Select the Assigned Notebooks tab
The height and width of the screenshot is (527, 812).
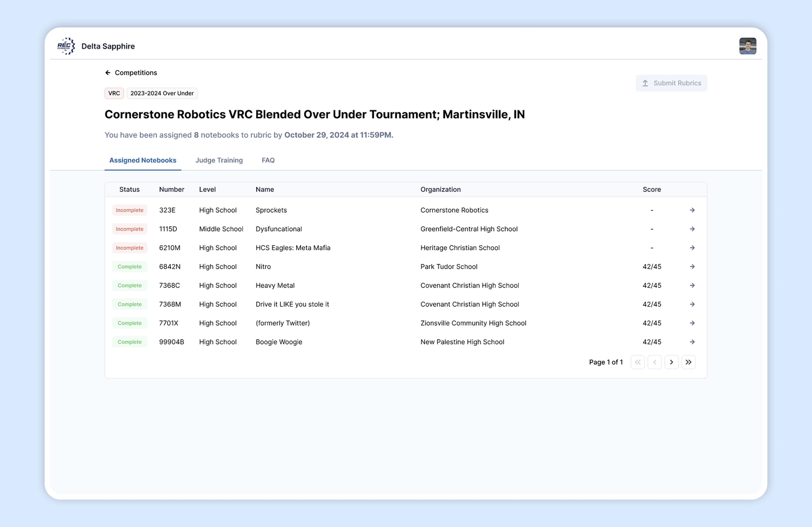tap(143, 160)
